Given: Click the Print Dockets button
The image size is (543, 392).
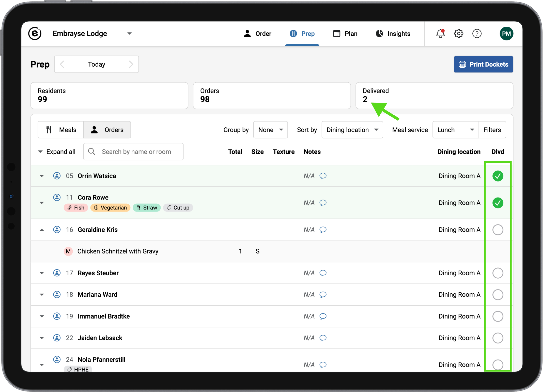Looking at the screenshot, I should 483,64.
